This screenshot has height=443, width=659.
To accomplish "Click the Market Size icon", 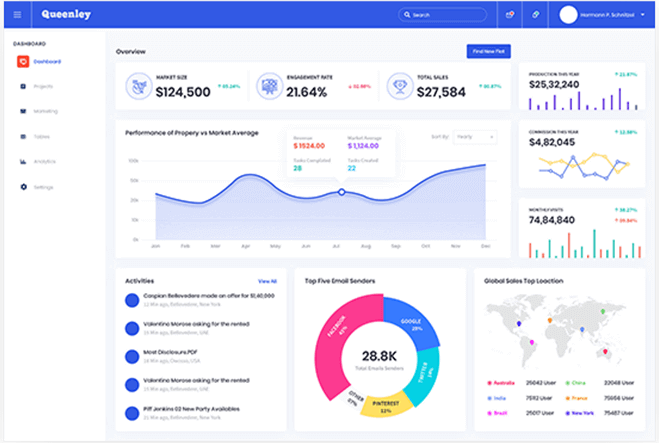I will point(137,86).
